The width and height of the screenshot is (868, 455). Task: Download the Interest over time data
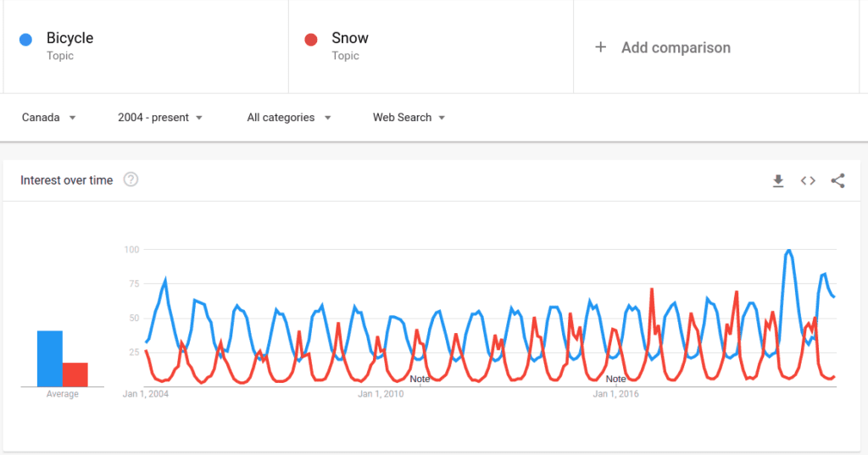(x=778, y=180)
